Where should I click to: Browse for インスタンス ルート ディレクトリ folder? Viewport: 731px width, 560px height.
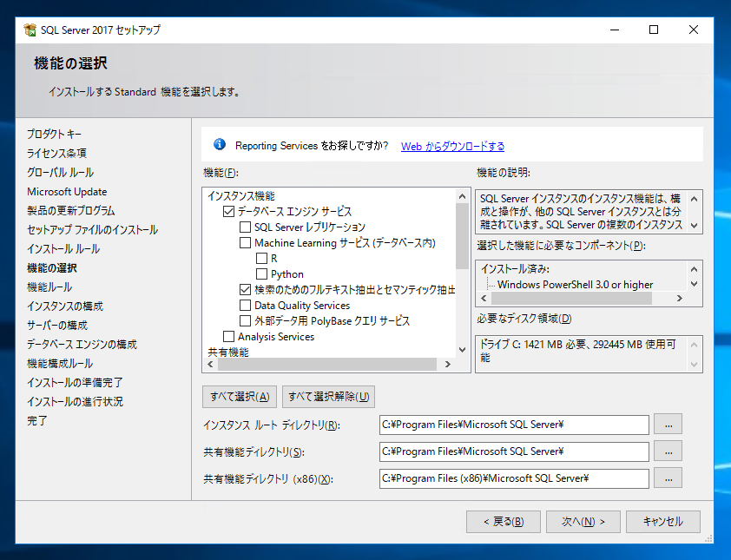[x=668, y=425]
